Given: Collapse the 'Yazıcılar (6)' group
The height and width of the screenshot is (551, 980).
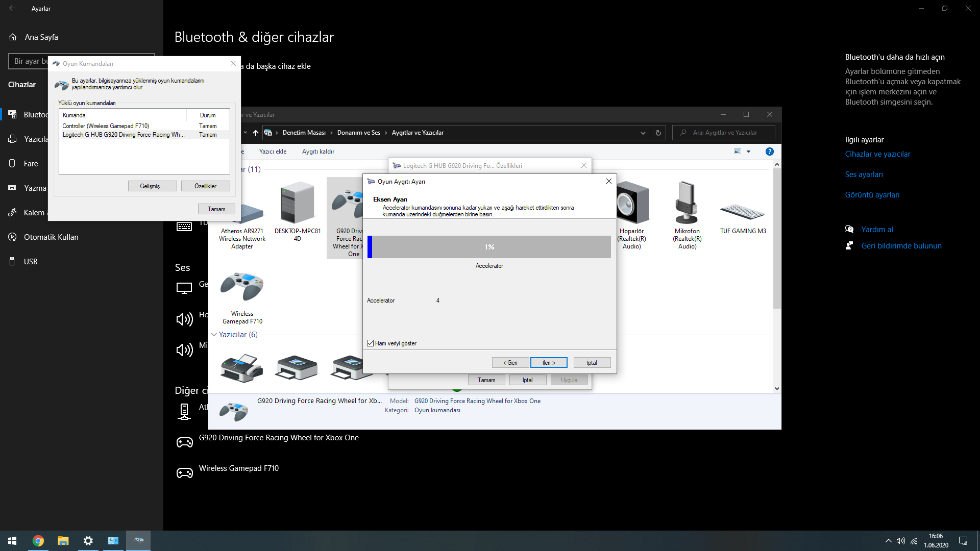Looking at the screenshot, I should 214,335.
